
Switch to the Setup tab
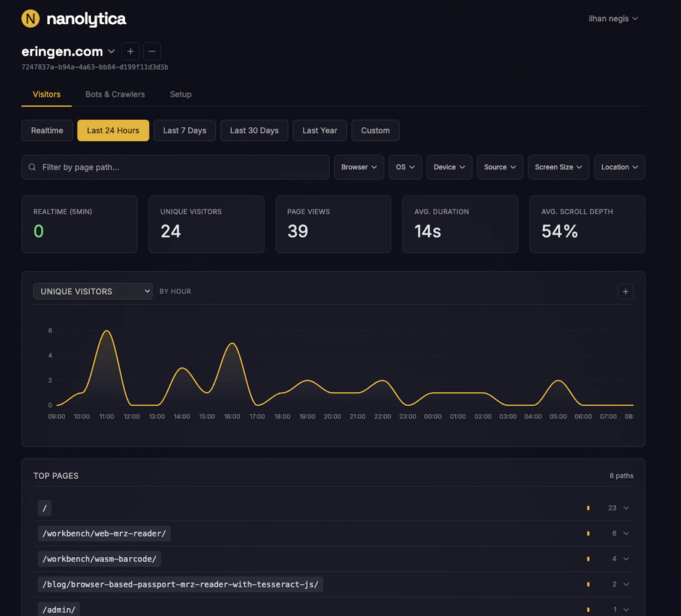point(180,94)
